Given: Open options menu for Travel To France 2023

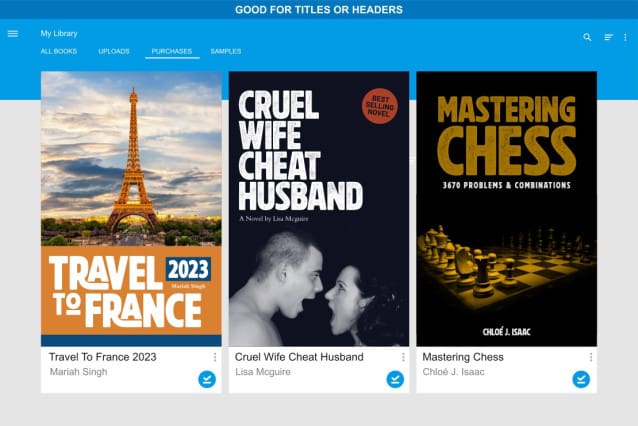Looking at the screenshot, I should 214,357.
